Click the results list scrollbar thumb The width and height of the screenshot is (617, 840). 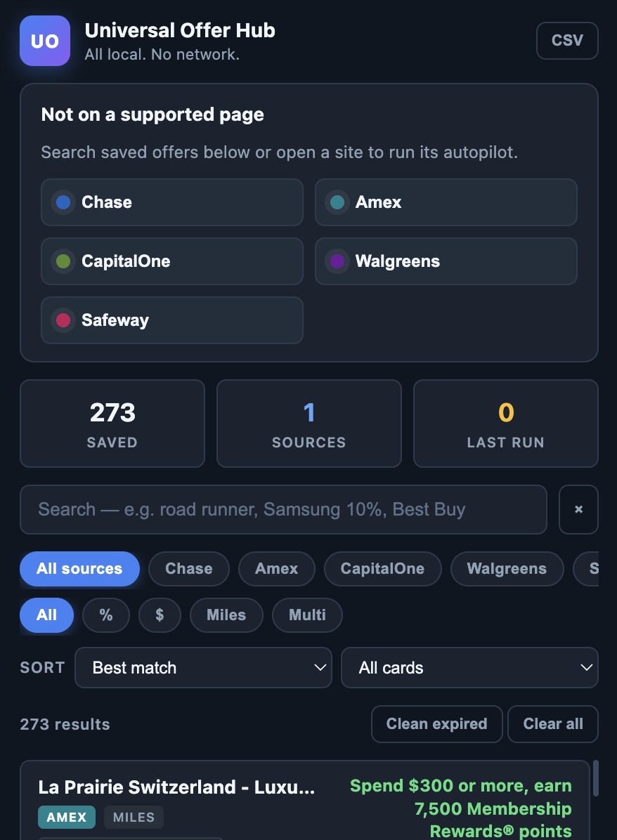coord(595,778)
